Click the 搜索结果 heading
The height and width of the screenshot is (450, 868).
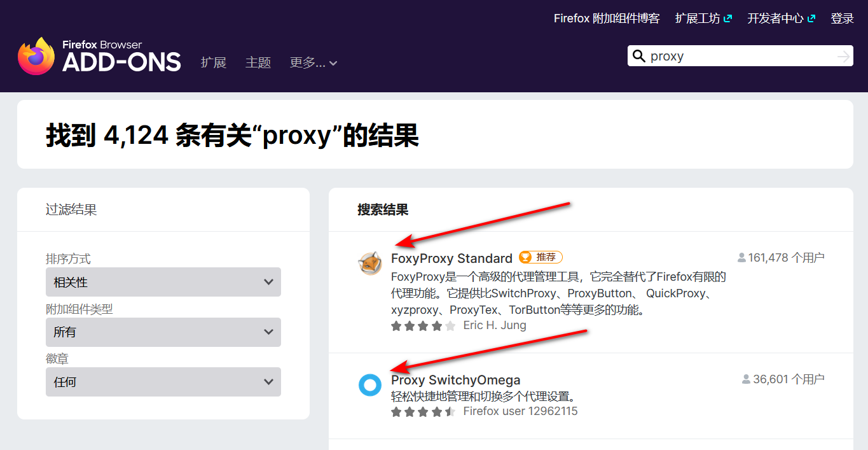[x=383, y=209]
